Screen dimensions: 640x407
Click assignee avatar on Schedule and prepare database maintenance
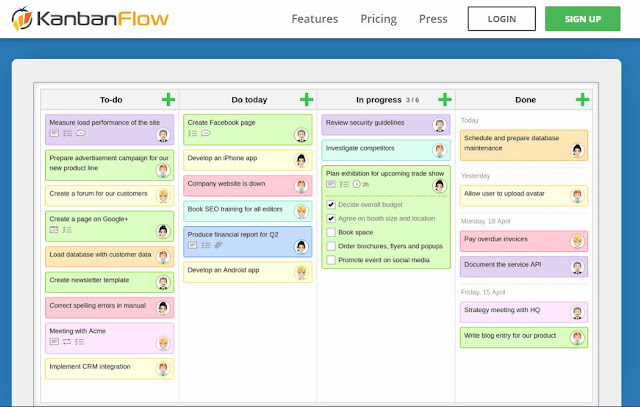click(577, 151)
